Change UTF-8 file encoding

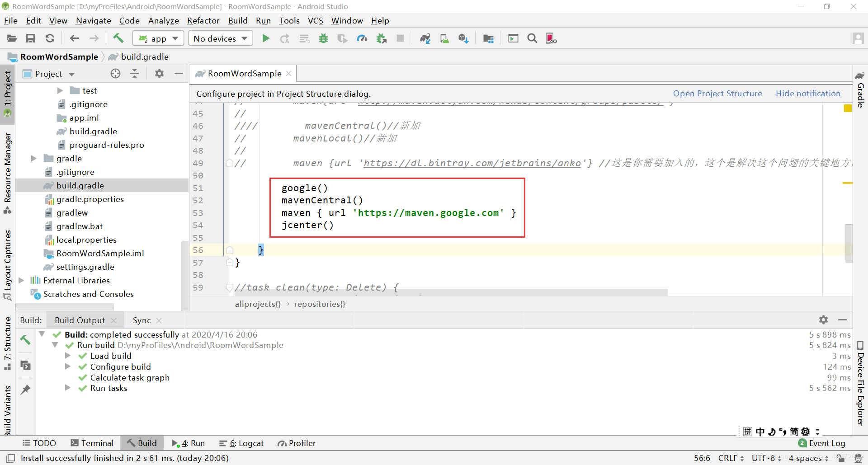[766, 458]
